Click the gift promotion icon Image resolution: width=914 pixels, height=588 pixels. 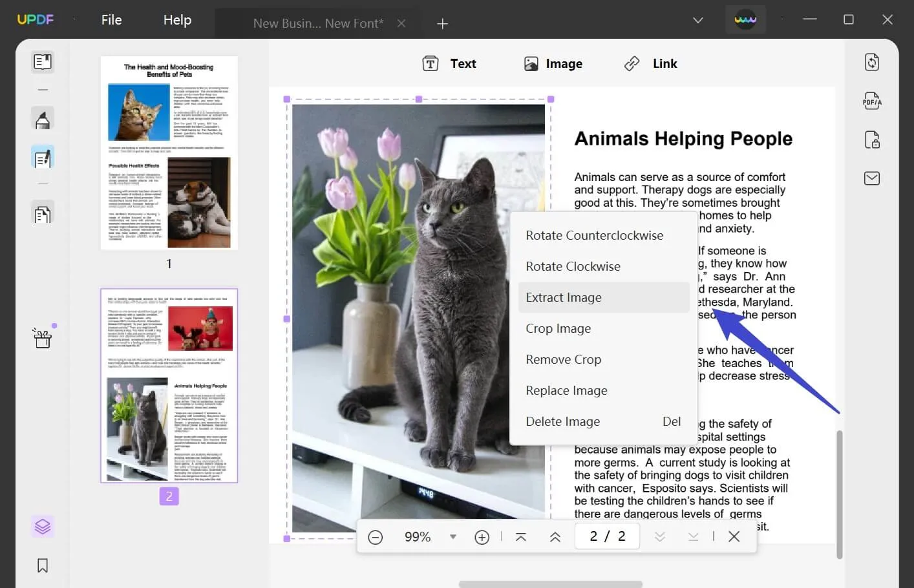tap(43, 337)
